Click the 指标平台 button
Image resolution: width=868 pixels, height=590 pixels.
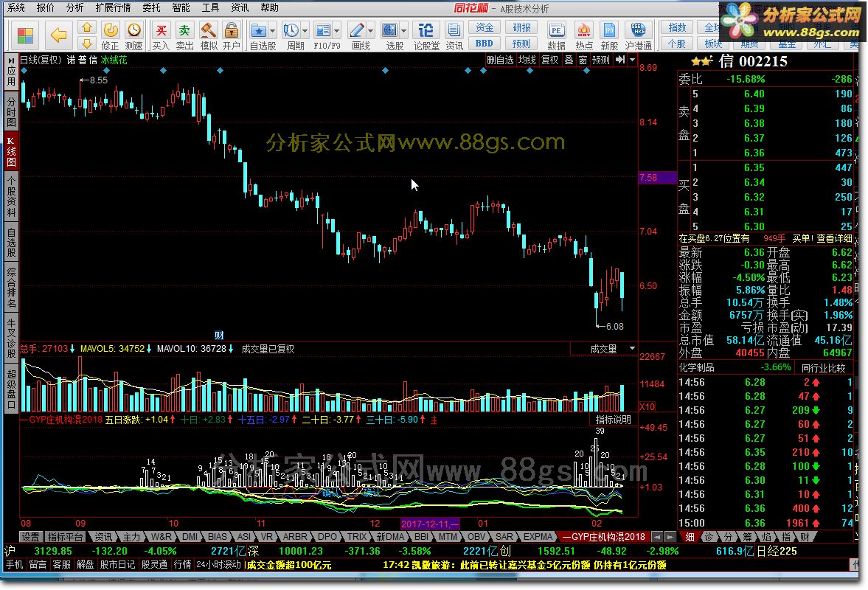[x=66, y=536]
